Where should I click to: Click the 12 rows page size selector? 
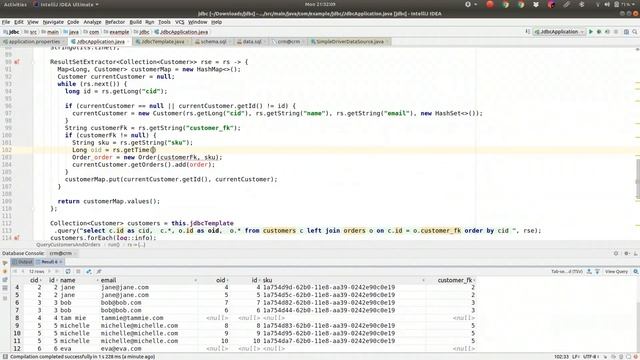click(36, 271)
